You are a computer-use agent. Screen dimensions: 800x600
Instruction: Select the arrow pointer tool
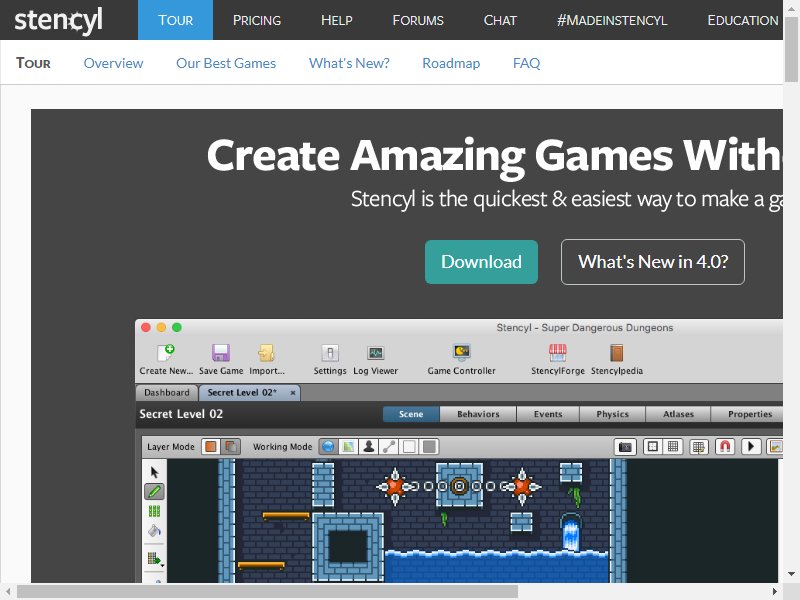point(155,472)
